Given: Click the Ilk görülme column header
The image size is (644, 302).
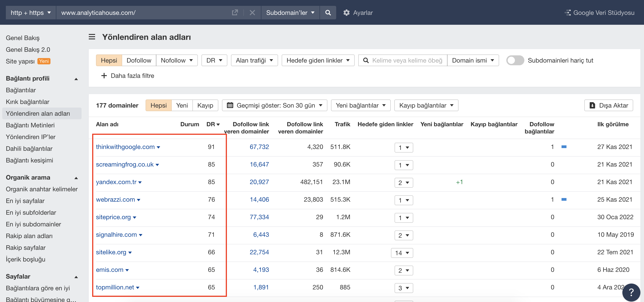Looking at the screenshot, I should [613, 124].
